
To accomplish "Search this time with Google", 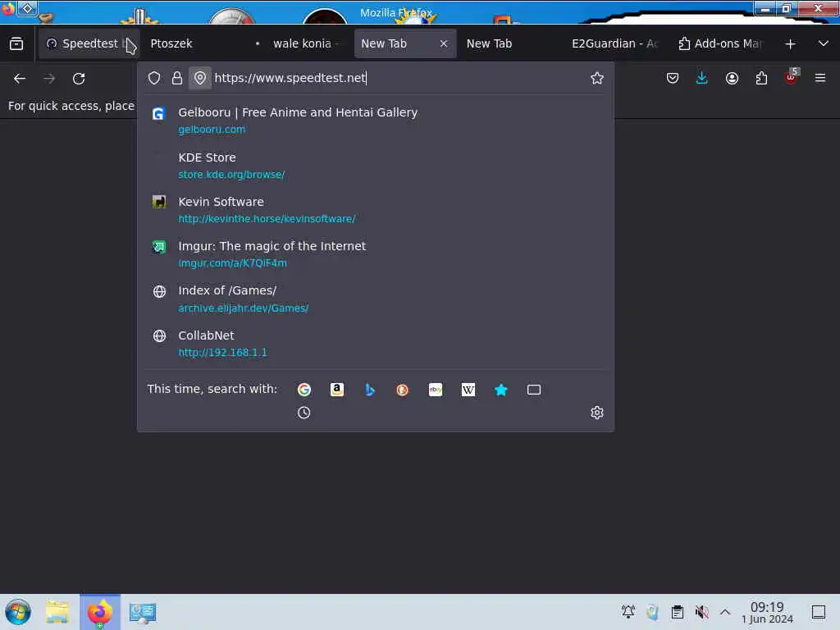I will coord(304,390).
